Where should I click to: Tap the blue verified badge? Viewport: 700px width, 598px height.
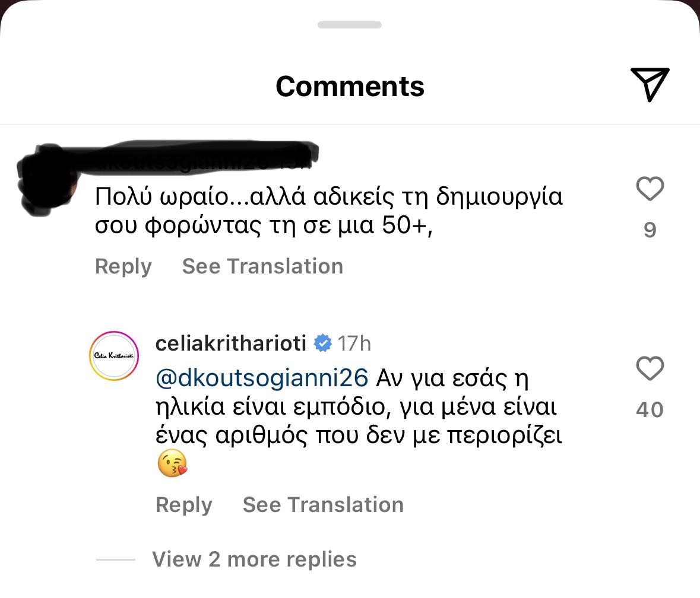(x=322, y=343)
